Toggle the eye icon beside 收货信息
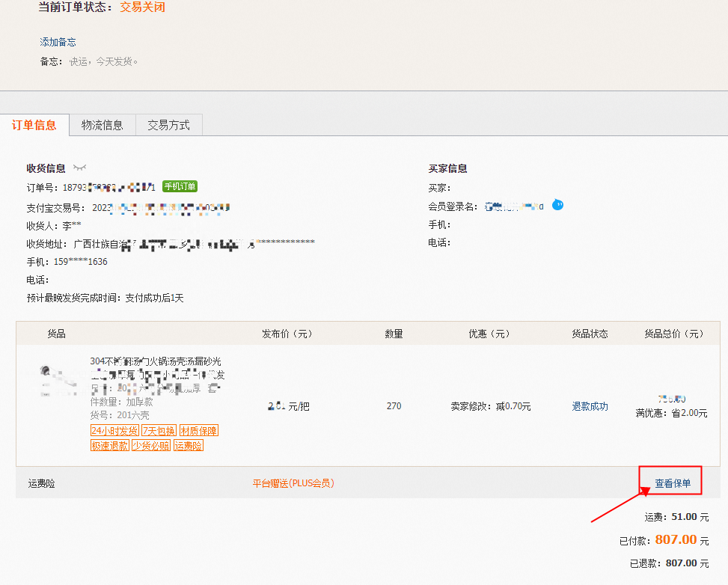 click(79, 168)
